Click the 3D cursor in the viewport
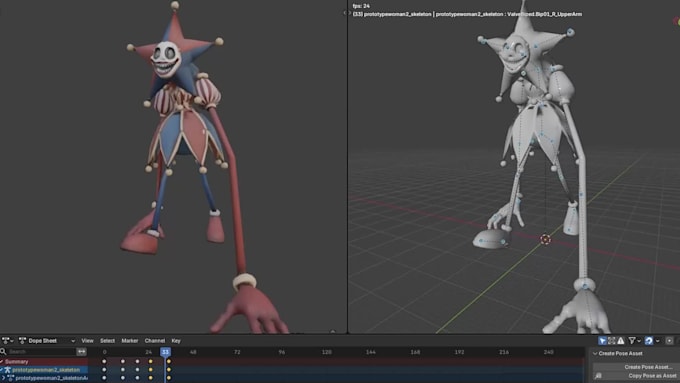The height and width of the screenshot is (383, 680). 546,239
